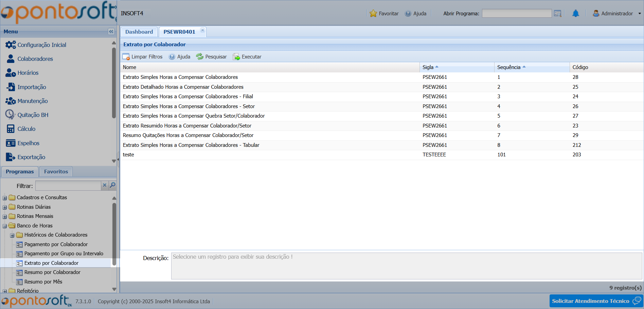Switch to the Favoritos tab
644x309 pixels.
(56, 172)
